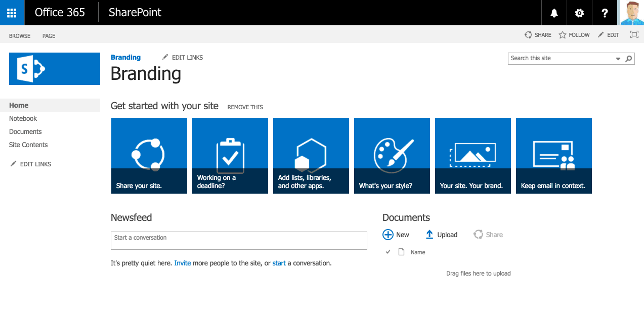Open the Add lists, libraries tile
644x317 pixels.
tap(311, 156)
